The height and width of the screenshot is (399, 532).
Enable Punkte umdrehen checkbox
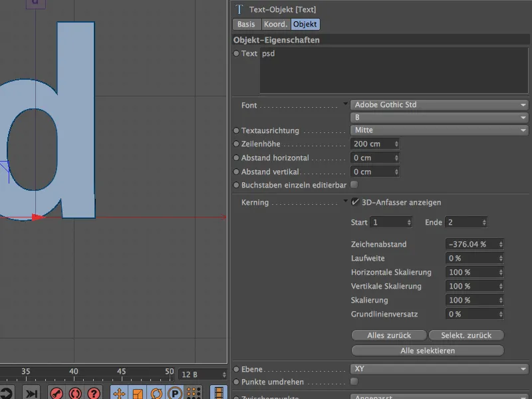354,381
